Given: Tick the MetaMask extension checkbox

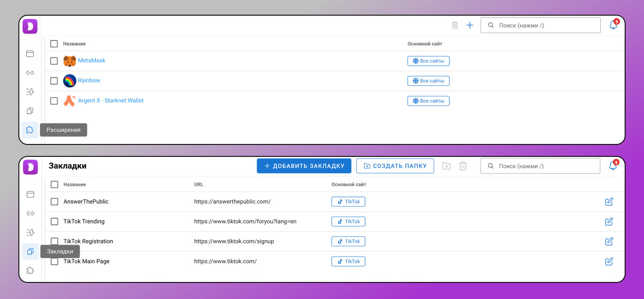Looking at the screenshot, I should click(x=54, y=61).
